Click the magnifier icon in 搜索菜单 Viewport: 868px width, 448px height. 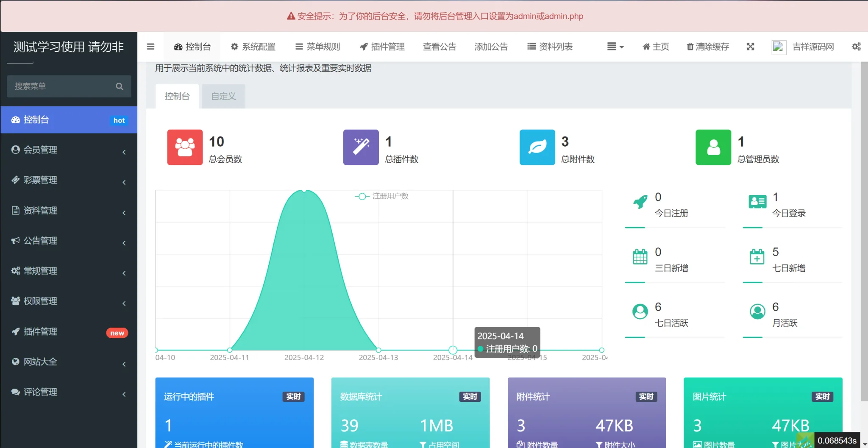click(x=120, y=86)
